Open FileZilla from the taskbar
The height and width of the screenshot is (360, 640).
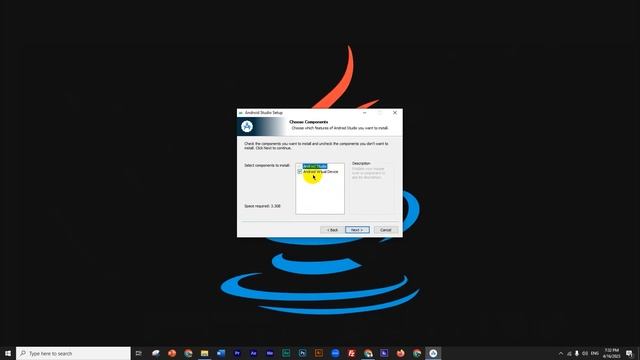pos(351,353)
